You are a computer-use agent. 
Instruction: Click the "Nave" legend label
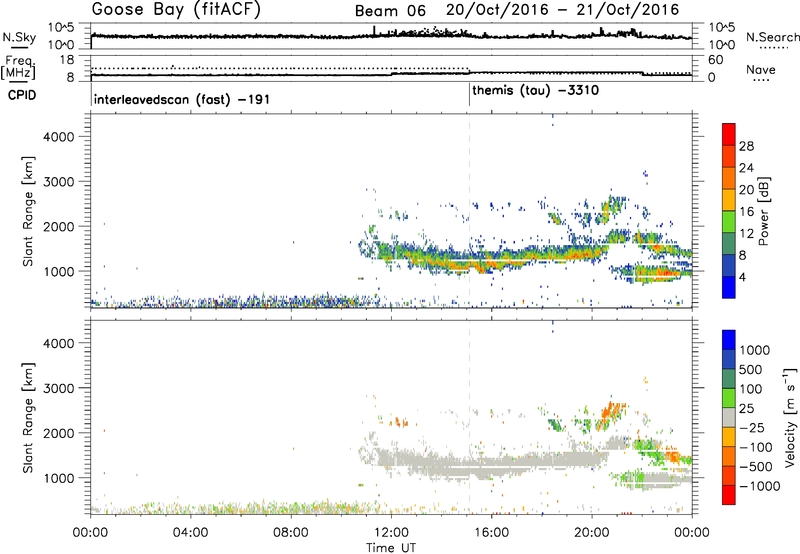[x=761, y=69]
